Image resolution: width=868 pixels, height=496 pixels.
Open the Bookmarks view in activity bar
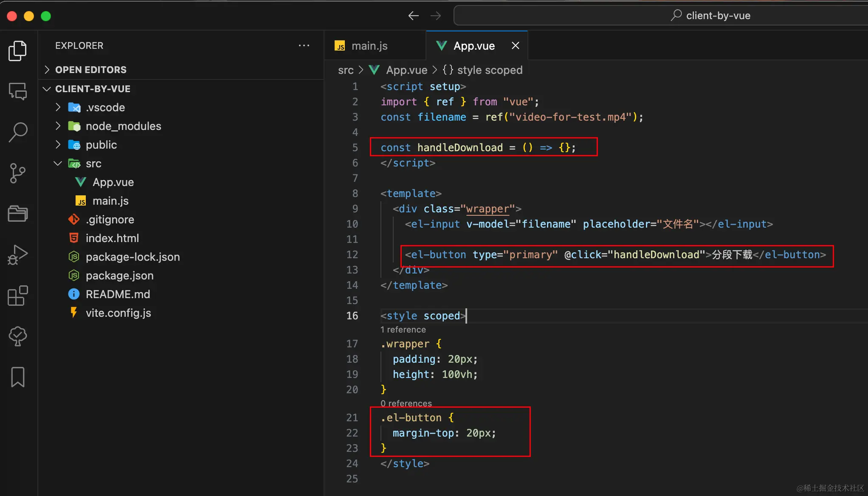(x=18, y=377)
